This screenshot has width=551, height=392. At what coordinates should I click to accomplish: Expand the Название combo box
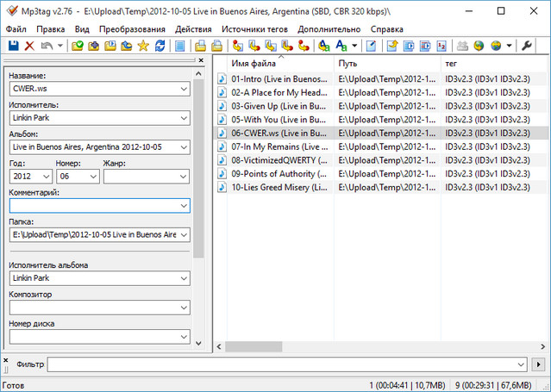pos(184,89)
